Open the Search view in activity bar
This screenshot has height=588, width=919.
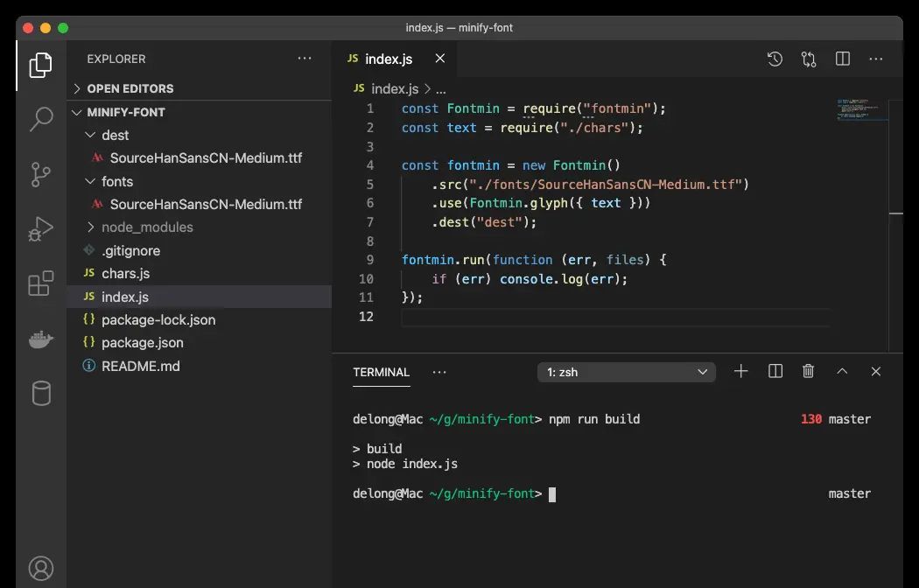pyautogui.click(x=41, y=119)
